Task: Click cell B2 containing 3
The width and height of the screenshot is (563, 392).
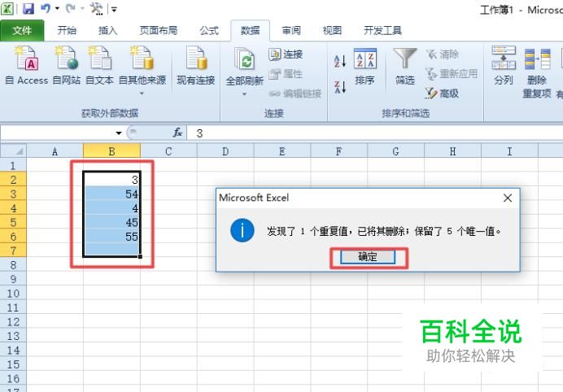Action: (111, 180)
